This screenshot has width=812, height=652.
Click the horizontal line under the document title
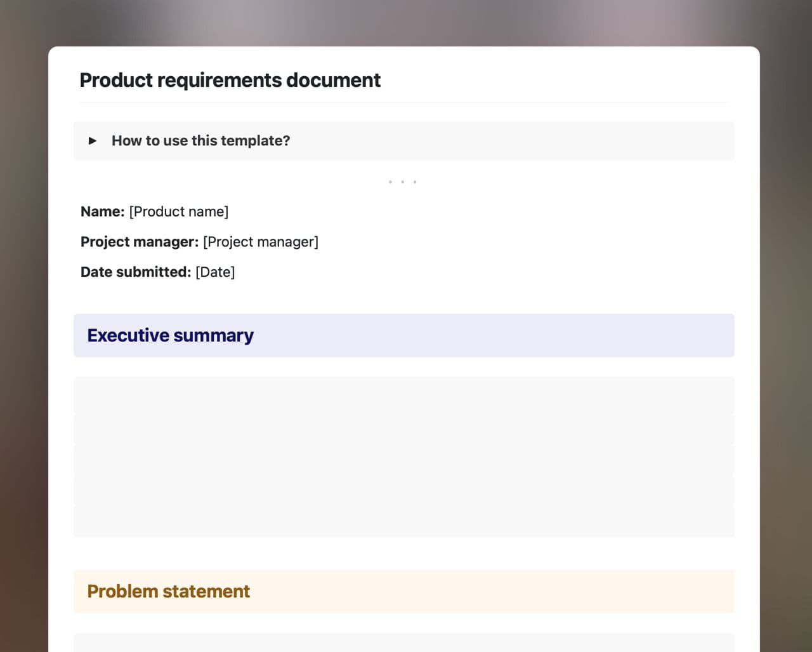pos(403,103)
